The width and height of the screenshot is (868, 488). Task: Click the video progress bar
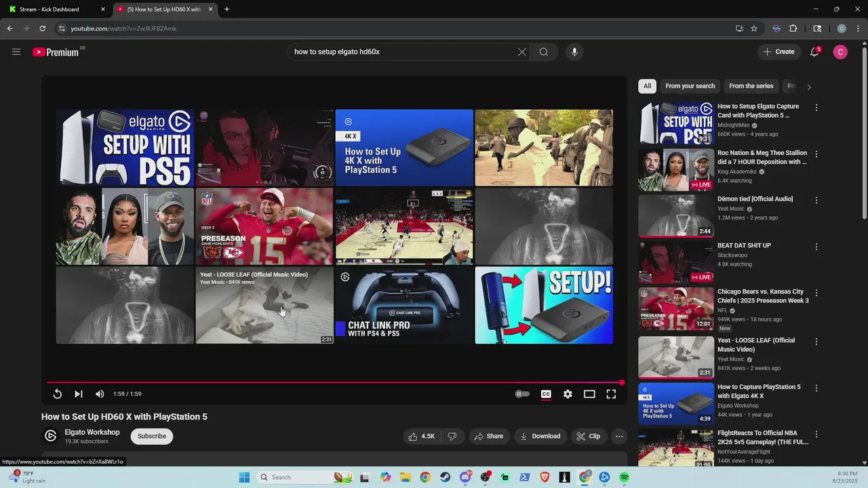(334, 383)
